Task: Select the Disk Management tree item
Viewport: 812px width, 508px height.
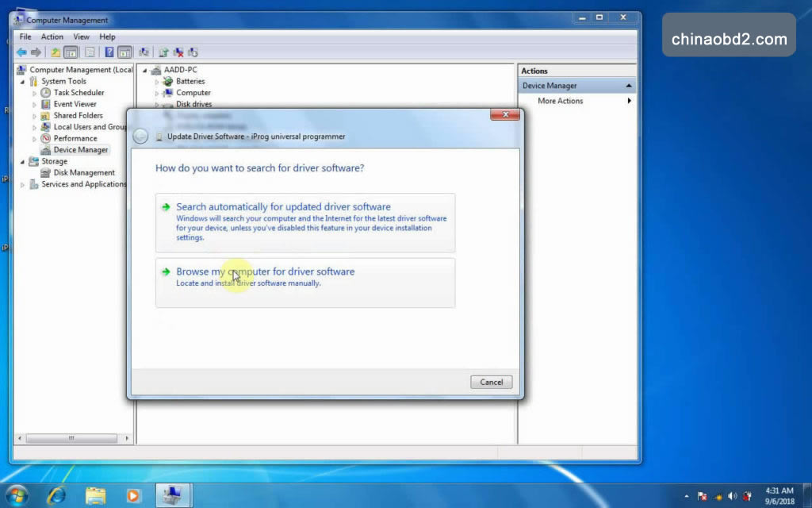Action: (84, 172)
